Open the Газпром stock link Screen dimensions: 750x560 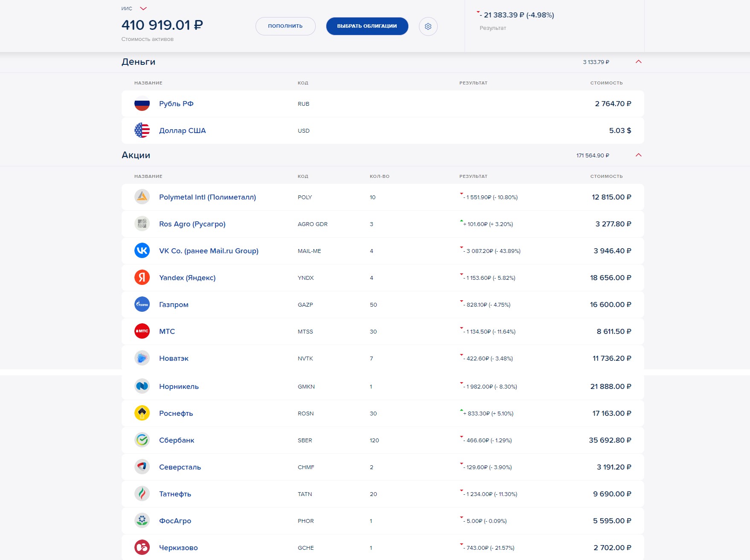(x=174, y=305)
